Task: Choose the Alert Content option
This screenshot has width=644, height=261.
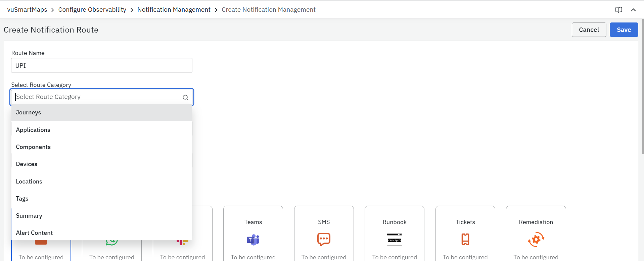Action: tap(34, 233)
